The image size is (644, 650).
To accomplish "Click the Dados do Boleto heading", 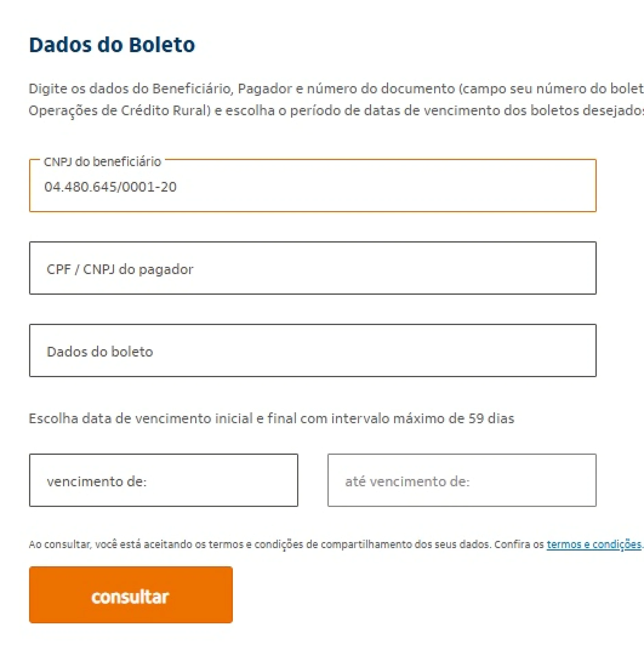I will pos(112,44).
